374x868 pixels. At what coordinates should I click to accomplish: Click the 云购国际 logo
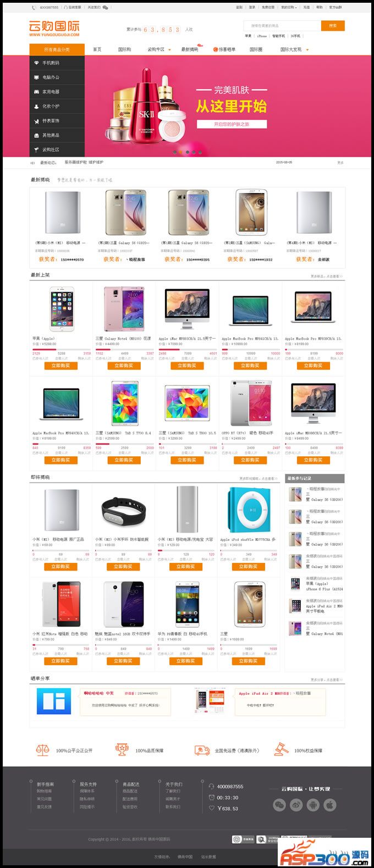click(54, 29)
